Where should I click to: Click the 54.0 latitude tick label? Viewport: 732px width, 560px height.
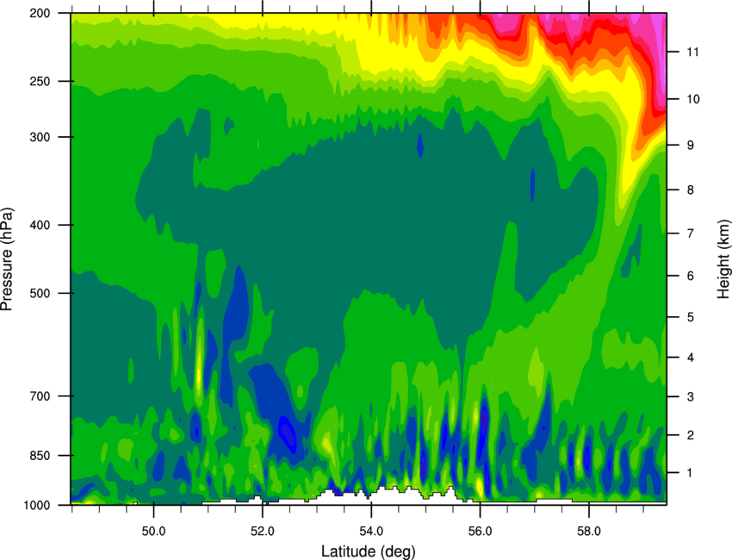coord(371,531)
